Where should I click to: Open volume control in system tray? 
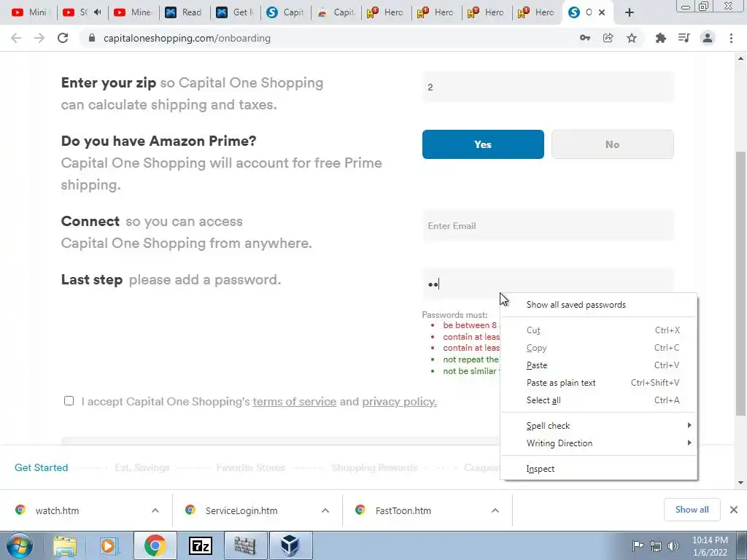673,546
